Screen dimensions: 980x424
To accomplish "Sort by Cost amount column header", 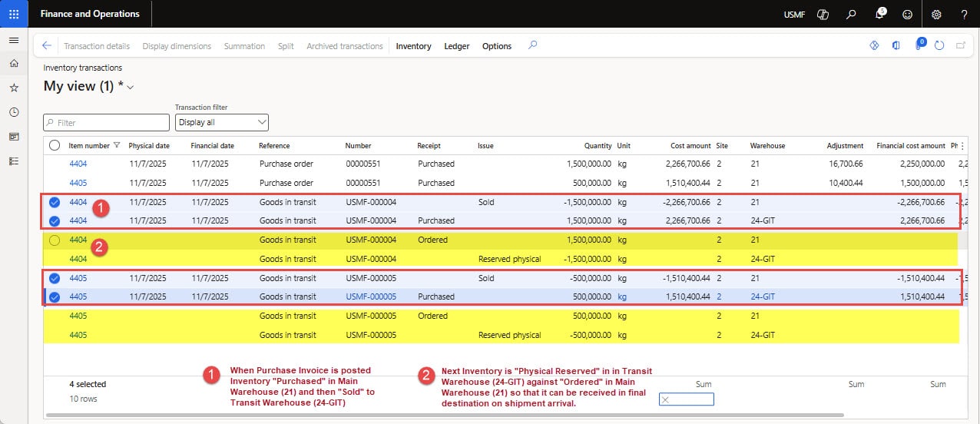I will tap(690, 145).
